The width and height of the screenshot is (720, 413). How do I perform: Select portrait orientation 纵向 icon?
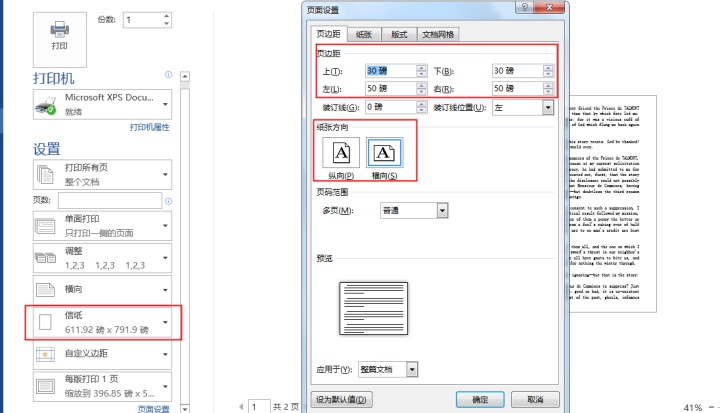[x=341, y=153]
